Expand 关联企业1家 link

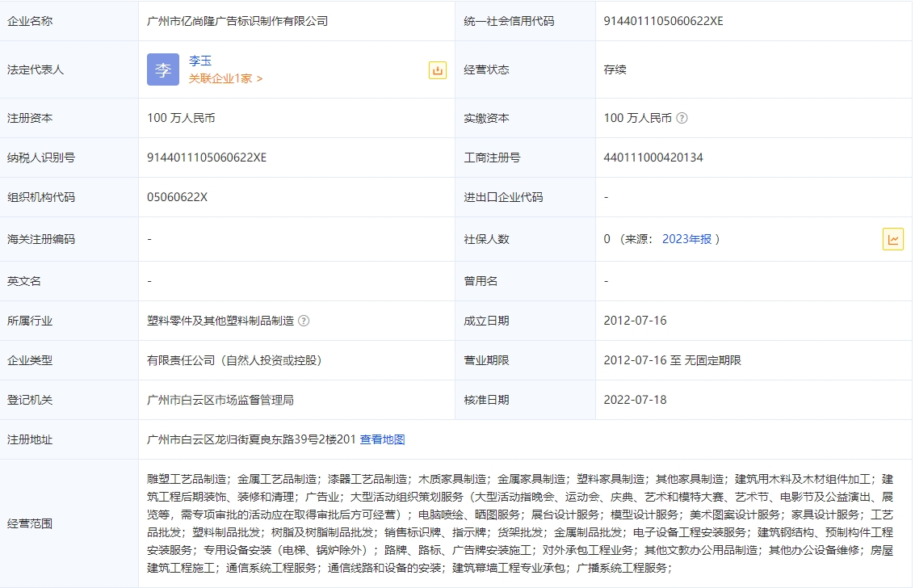click(225, 79)
